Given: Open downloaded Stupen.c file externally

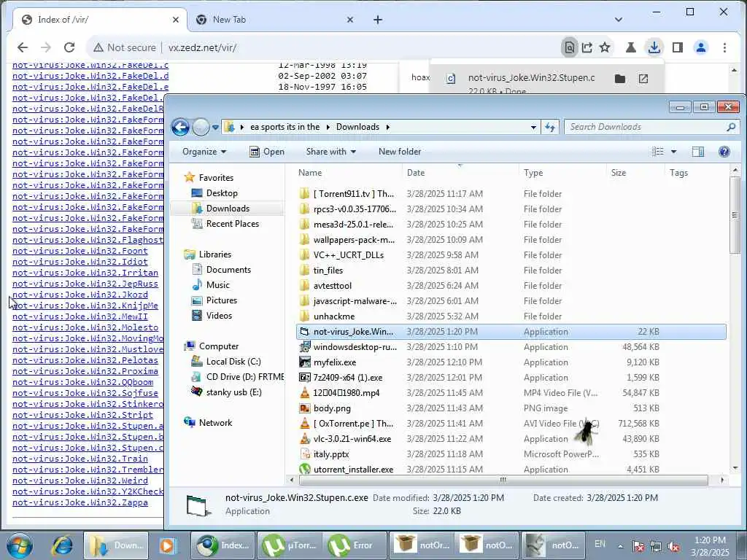Looking at the screenshot, I should 643,79.
